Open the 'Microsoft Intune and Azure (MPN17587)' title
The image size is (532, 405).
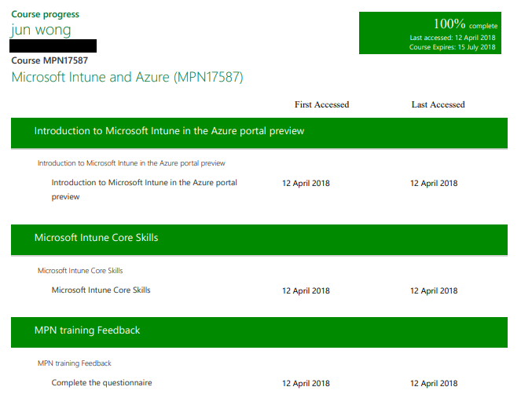127,77
